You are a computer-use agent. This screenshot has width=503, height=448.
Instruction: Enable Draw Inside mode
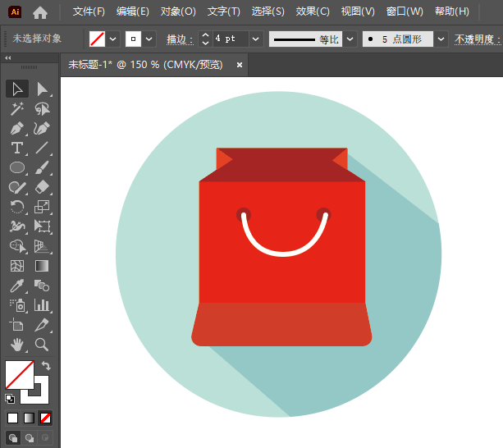click(x=45, y=437)
